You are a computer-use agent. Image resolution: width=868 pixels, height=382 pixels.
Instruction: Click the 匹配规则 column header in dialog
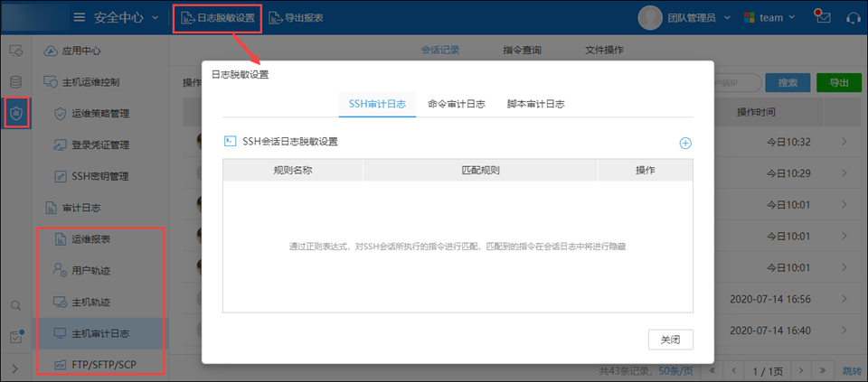tap(480, 171)
